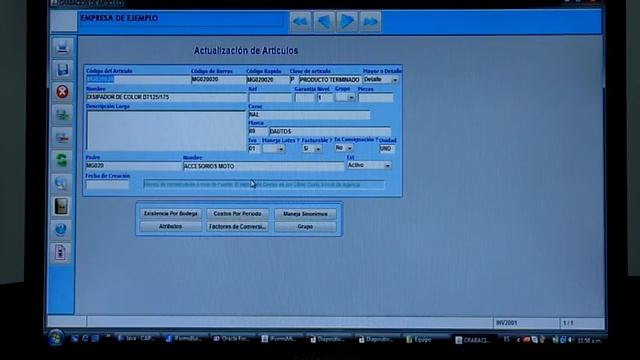Image resolution: width=640 pixels, height=360 pixels.
Task: Go to the previous record
Action: (x=324, y=22)
